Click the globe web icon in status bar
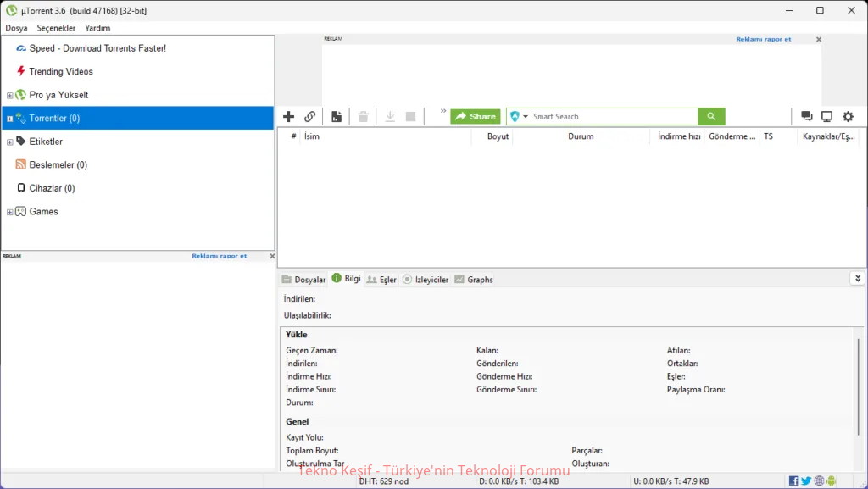The image size is (868, 489). (819, 481)
